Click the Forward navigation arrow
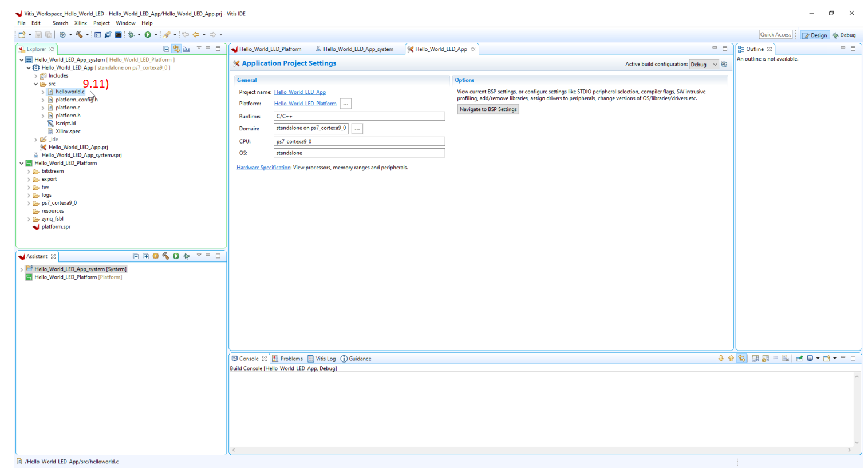The height and width of the screenshot is (469, 868). click(x=212, y=35)
